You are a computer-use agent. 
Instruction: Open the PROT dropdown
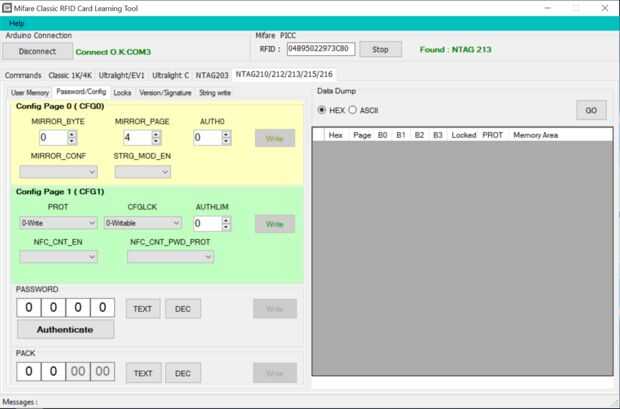coord(58,223)
